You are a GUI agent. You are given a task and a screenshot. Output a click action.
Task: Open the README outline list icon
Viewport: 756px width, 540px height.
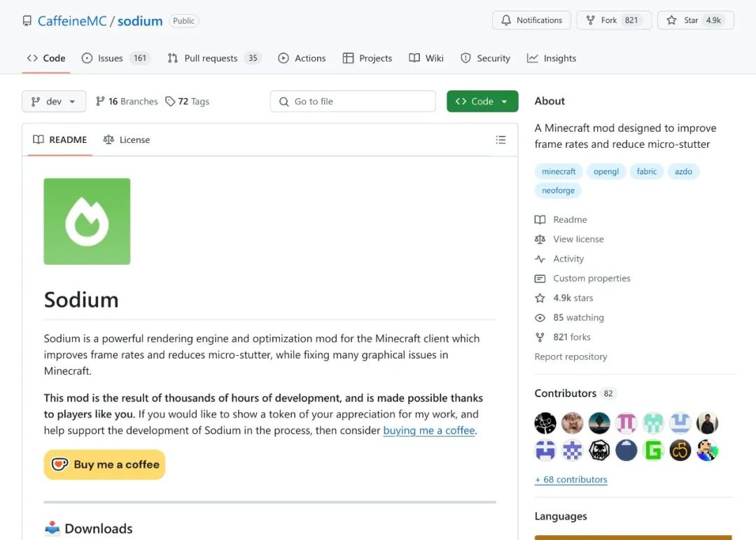point(500,139)
